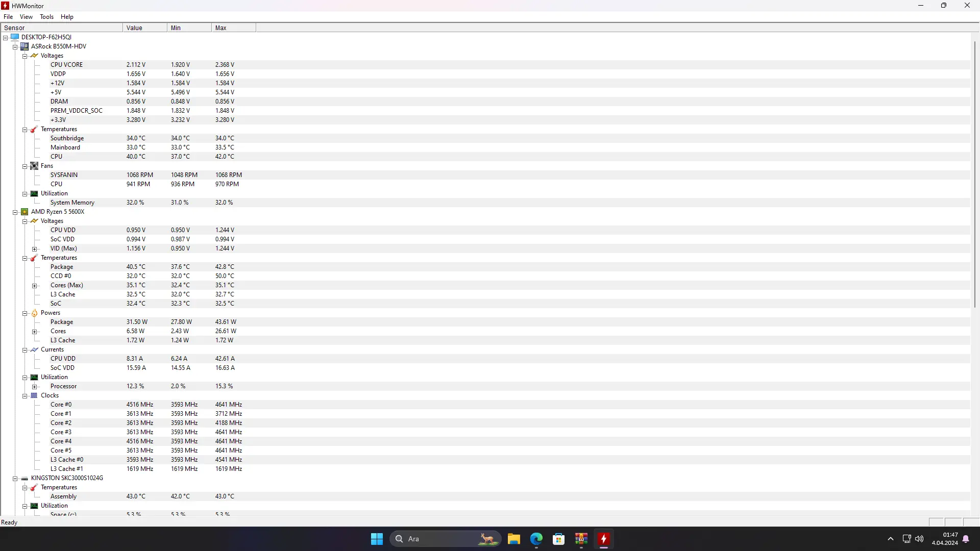
Task: Expand the Processor utilization entry
Action: pos(35,387)
